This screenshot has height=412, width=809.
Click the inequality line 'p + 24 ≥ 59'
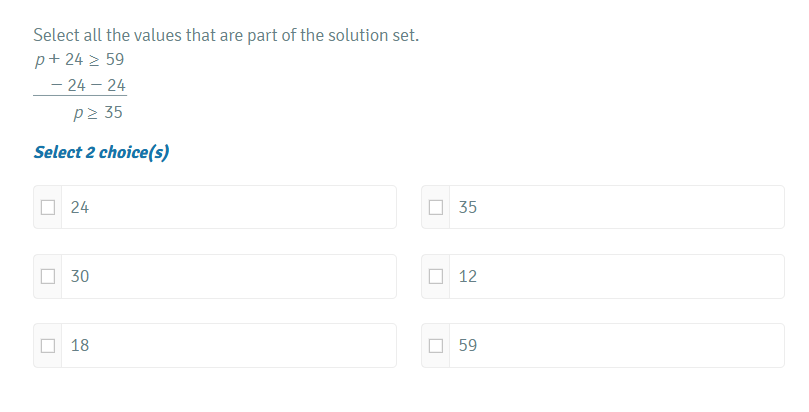[x=79, y=60]
